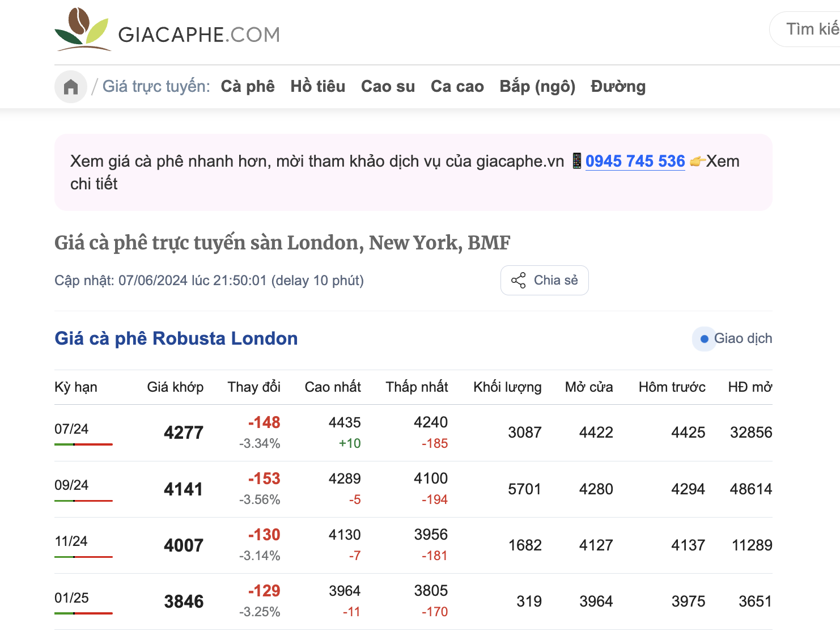Viewport: 840px width, 644px height.
Task: Click open interest value 32856
Action: coord(751,433)
